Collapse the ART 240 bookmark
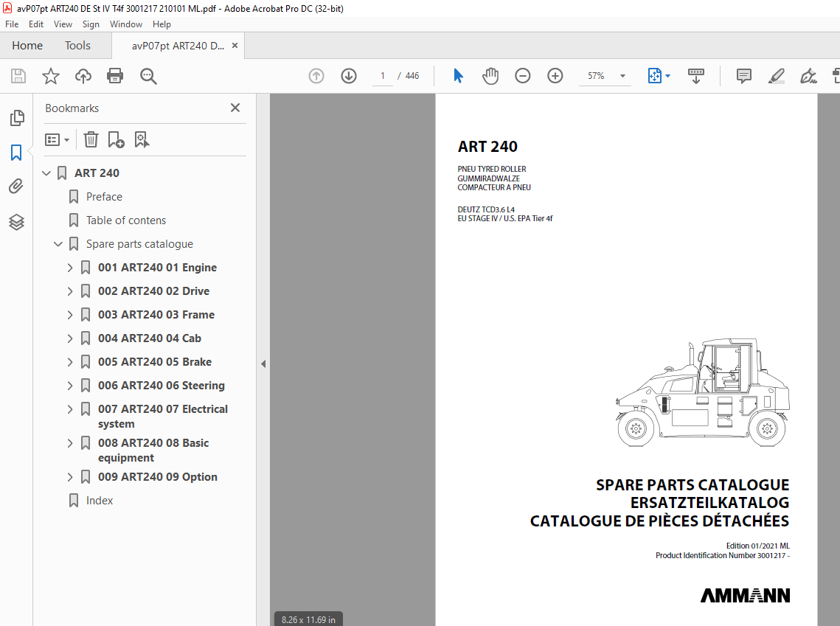The width and height of the screenshot is (840, 626). tap(46, 173)
